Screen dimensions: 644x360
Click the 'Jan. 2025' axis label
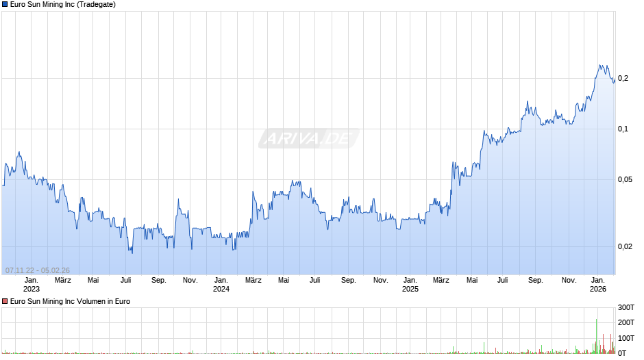tap(410, 285)
